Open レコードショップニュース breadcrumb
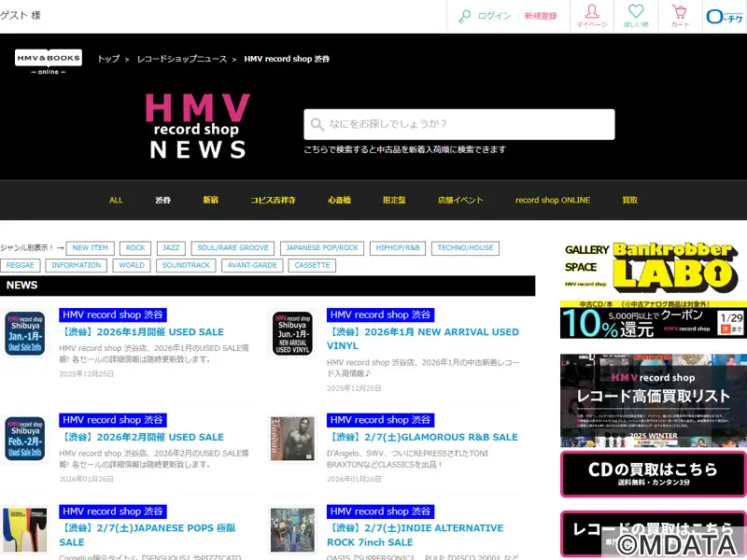 [x=182, y=59]
